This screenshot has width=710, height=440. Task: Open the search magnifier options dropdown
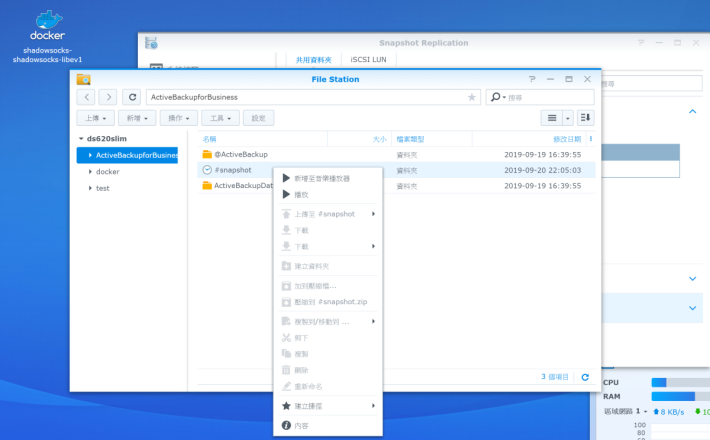498,97
